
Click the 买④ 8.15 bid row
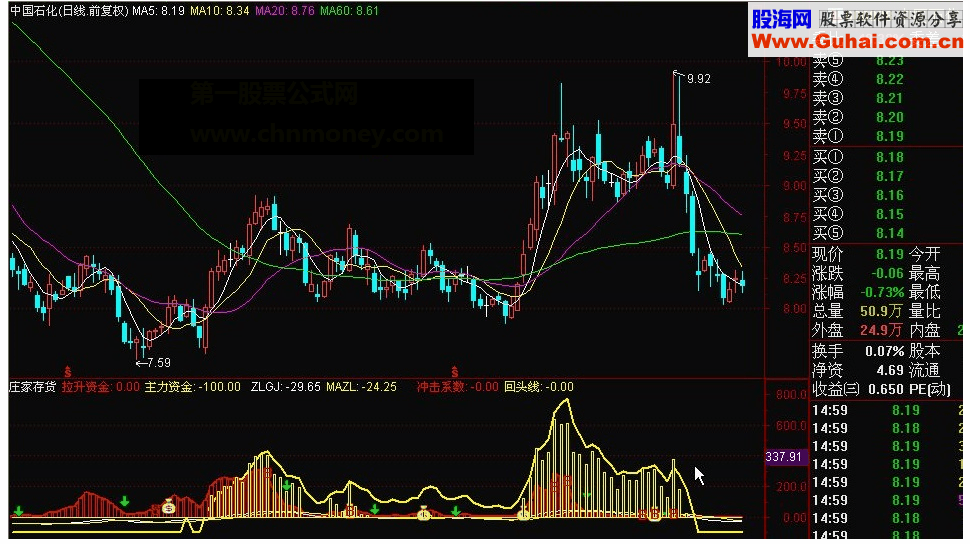point(859,215)
